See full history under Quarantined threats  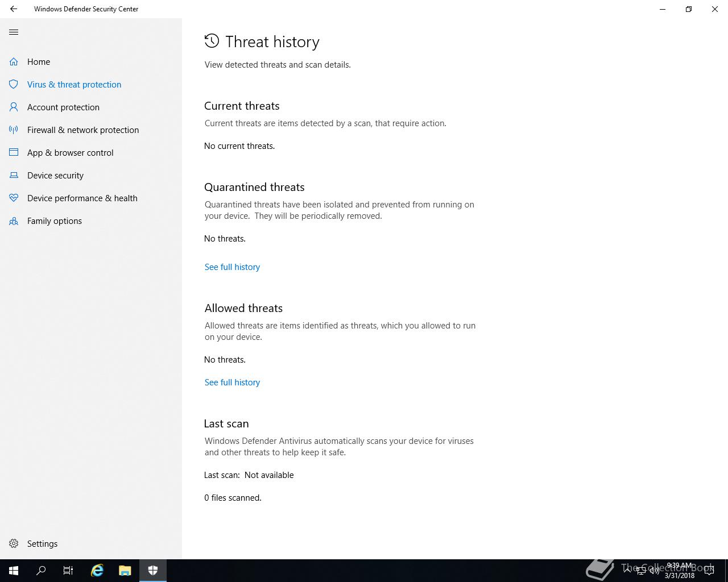(x=232, y=267)
